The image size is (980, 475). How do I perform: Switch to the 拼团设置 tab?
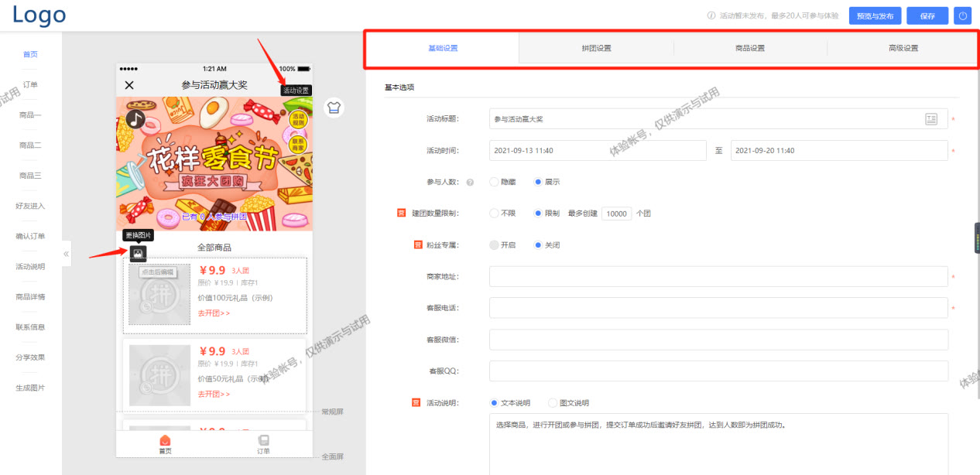tap(596, 48)
